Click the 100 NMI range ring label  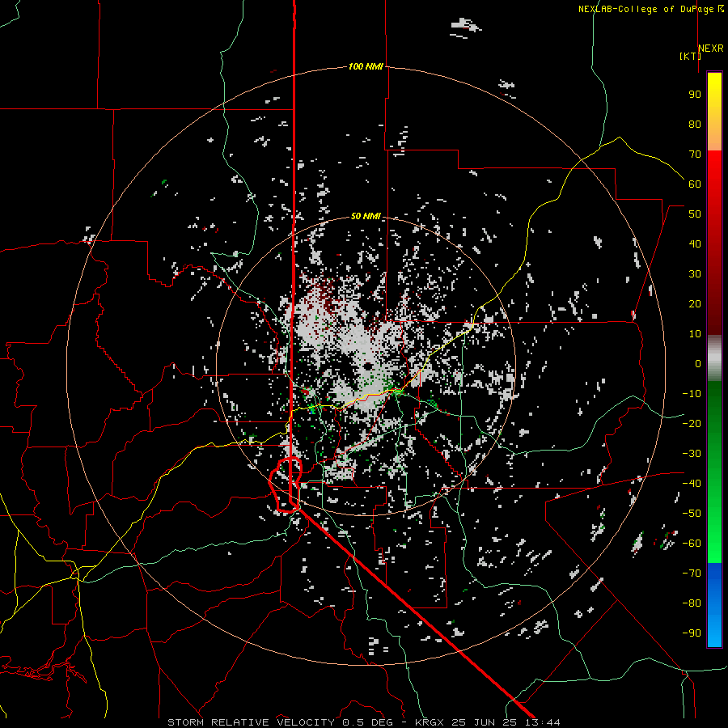tap(366, 66)
